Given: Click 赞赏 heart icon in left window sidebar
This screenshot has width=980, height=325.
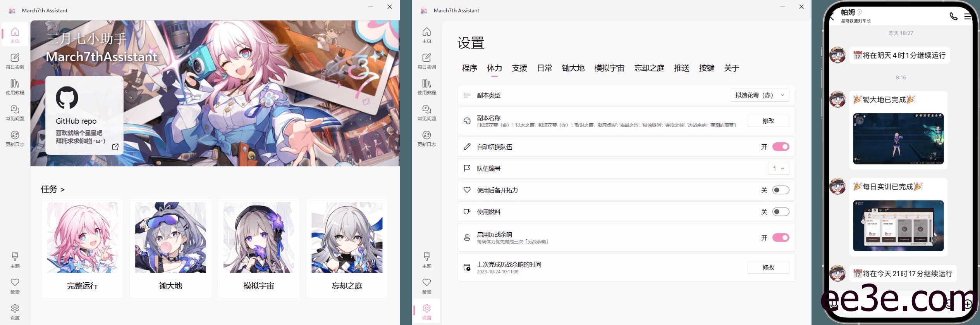Looking at the screenshot, I should [x=15, y=285].
